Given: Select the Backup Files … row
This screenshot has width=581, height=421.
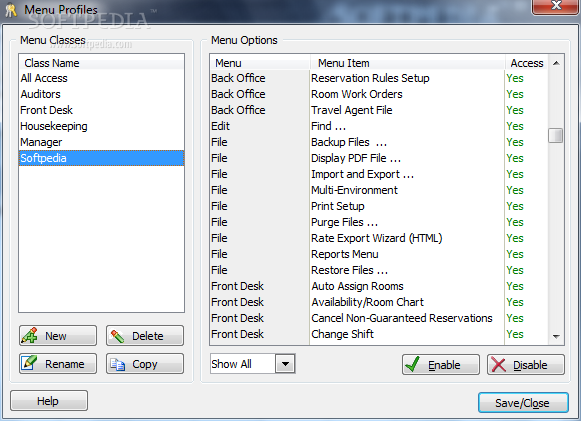Looking at the screenshot, I should [379, 142].
